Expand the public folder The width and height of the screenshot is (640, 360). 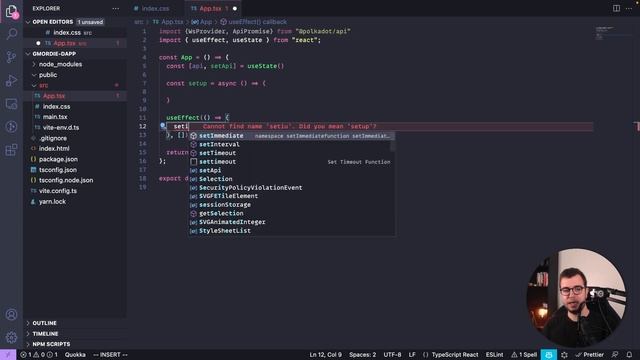point(48,75)
